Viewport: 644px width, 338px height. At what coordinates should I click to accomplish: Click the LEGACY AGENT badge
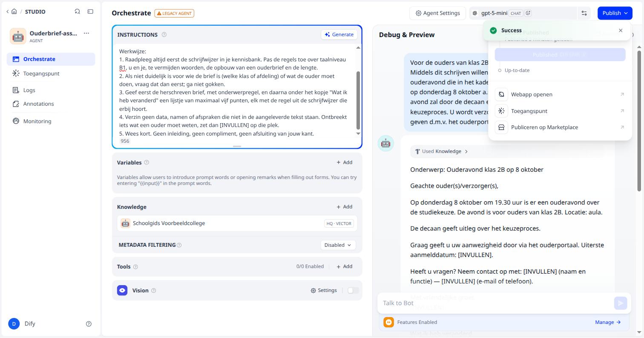coord(174,13)
